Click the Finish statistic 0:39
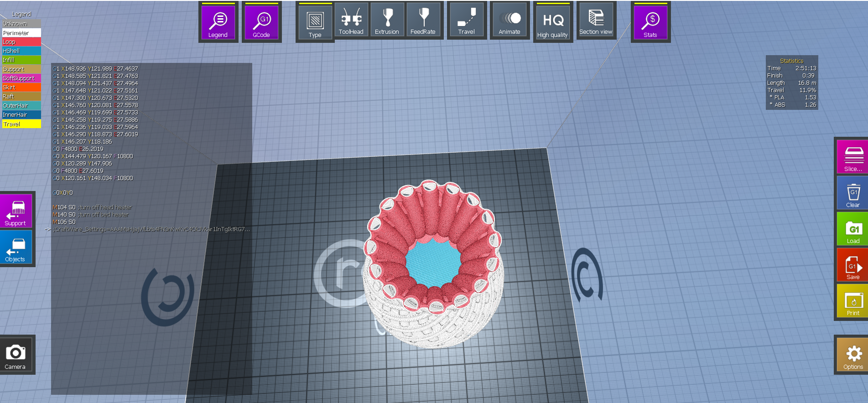The width and height of the screenshot is (868, 403). click(808, 76)
